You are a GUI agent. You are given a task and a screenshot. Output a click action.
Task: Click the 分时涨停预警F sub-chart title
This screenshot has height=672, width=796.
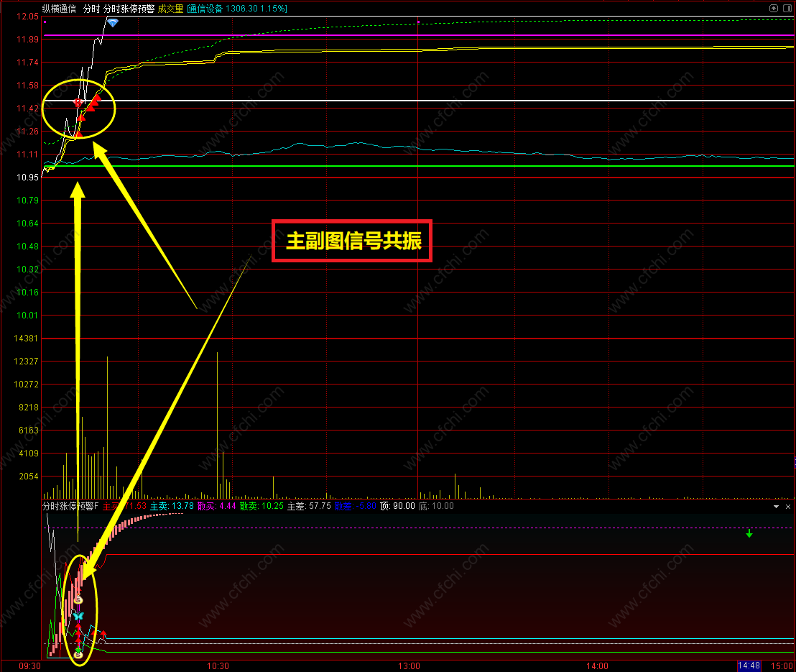(70, 506)
